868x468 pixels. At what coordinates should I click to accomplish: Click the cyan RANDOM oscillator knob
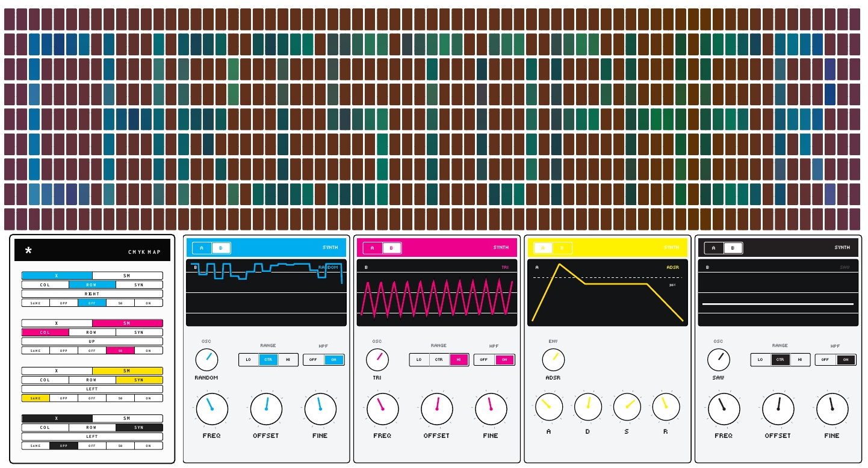click(206, 360)
